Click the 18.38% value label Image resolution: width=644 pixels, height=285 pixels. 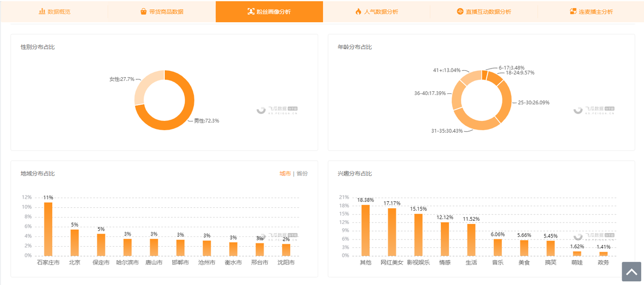coord(366,200)
